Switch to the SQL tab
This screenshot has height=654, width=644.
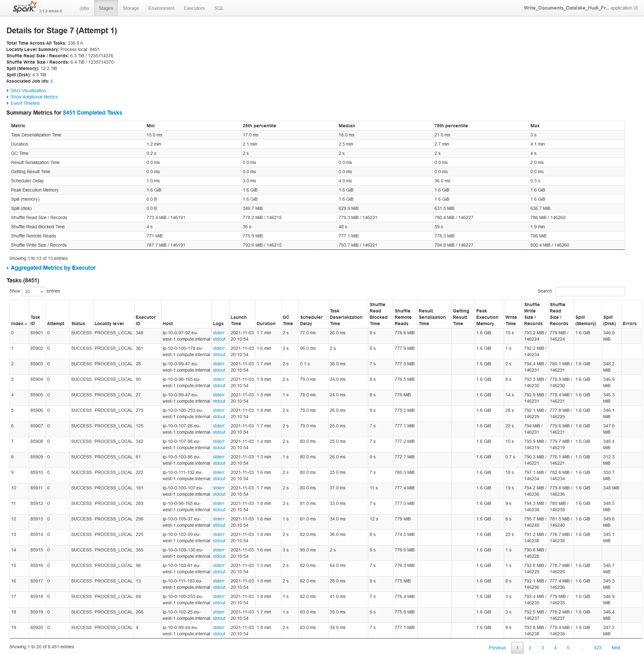point(219,8)
